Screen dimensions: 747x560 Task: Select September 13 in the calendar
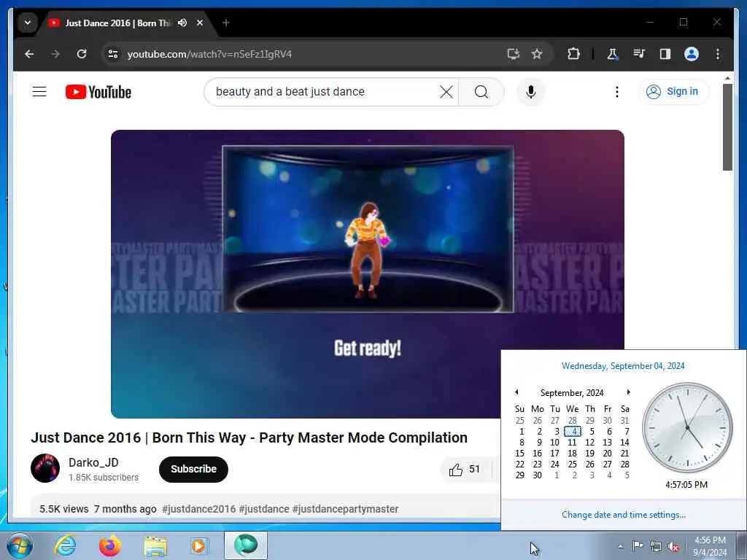tap(608, 443)
